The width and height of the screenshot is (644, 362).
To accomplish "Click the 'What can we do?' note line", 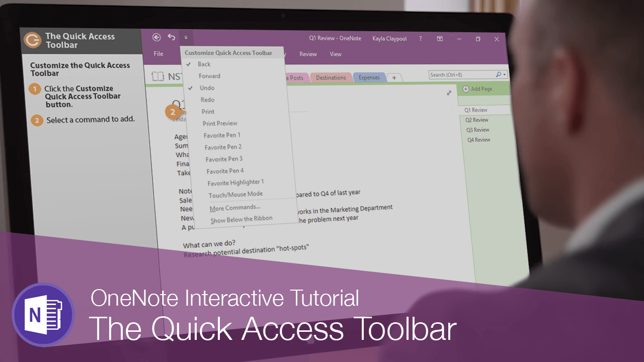I will click(209, 245).
